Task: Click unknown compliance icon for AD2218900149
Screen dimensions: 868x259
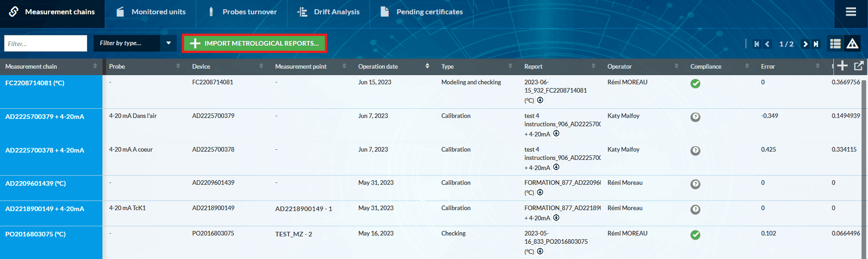Action: pyautogui.click(x=695, y=209)
